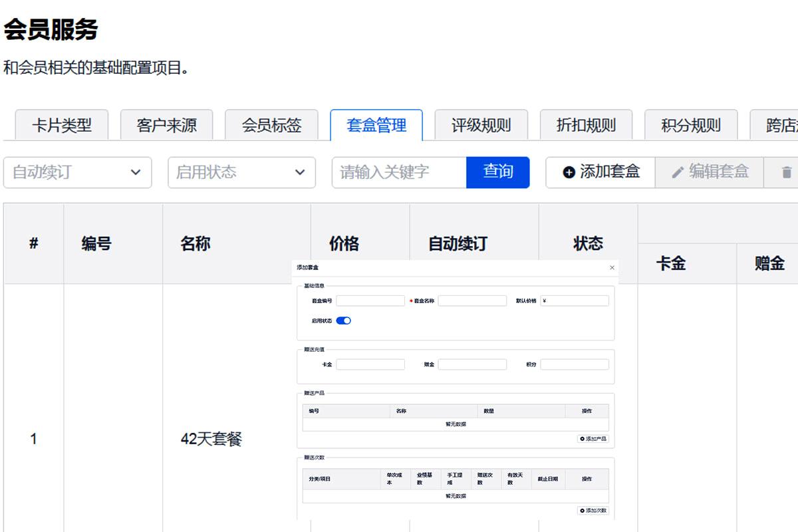Click the trash delete icon in toolbar
The image size is (798, 532).
787,173
